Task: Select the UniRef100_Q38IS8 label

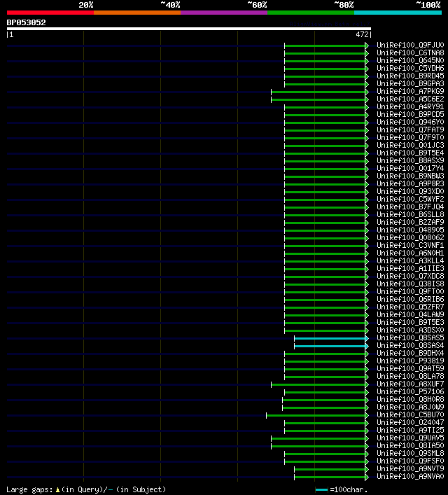Action: point(410,284)
